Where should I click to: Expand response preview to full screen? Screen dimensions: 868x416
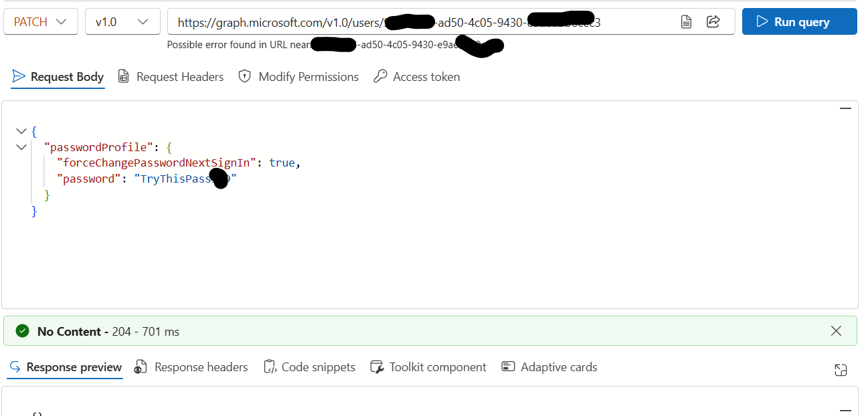pyautogui.click(x=841, y=369)
